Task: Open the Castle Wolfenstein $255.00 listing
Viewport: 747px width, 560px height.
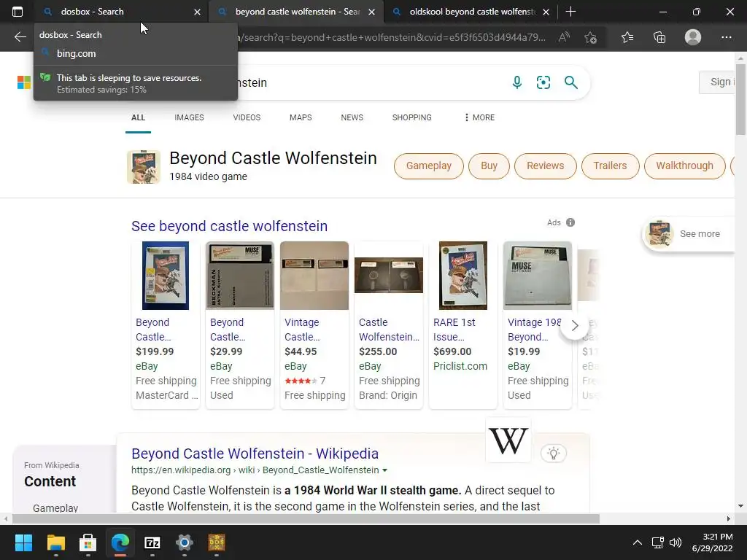Action: 389,324
